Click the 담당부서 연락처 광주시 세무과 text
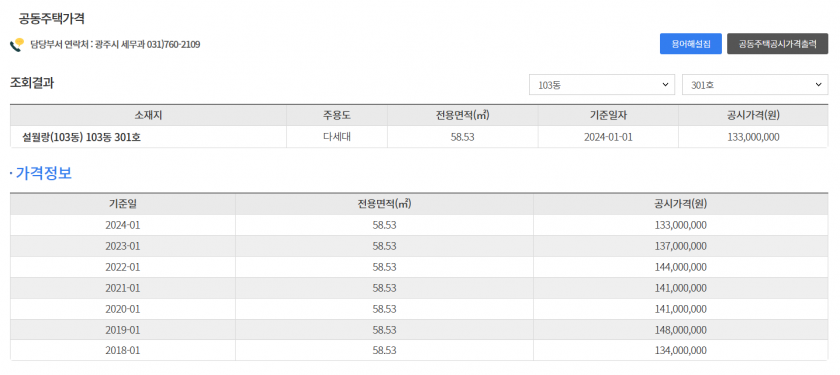This screenshot has height=375, width=840. (x=115, y=44)
